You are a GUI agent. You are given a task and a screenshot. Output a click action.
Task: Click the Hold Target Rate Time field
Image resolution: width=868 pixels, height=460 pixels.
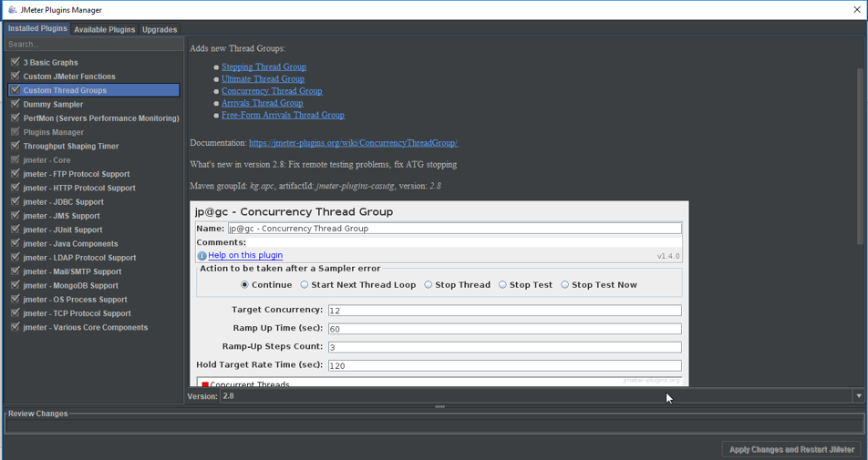coord(505,365)
